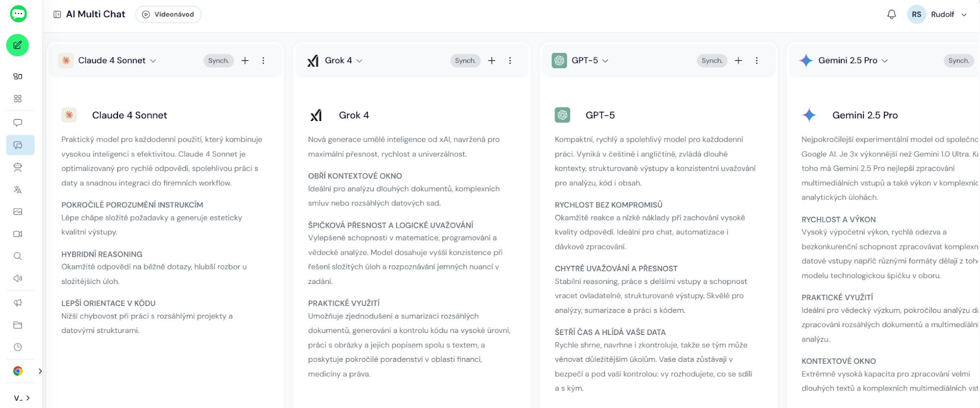Click the 'AI Multi Chat' page title
980x408 pixels.
96,14
